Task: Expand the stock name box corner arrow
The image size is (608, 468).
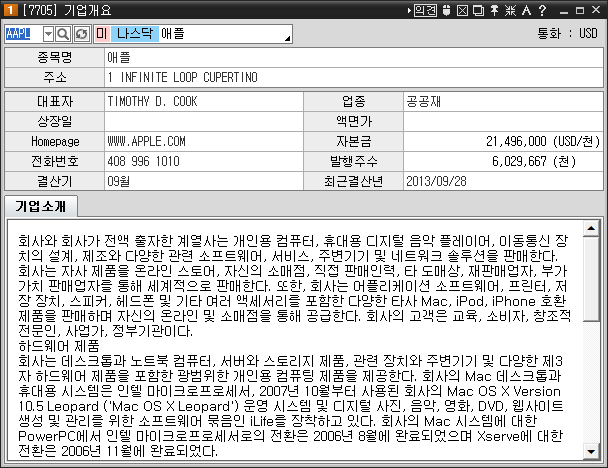Action: (287, 38)
